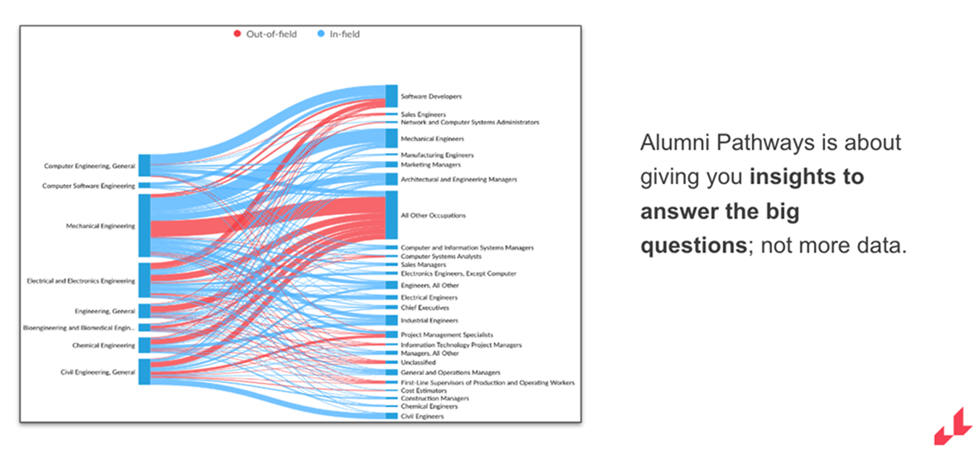Select the Mechanical Engineering source node
This screenshot has width=980, height=465.
coord(144,225)
